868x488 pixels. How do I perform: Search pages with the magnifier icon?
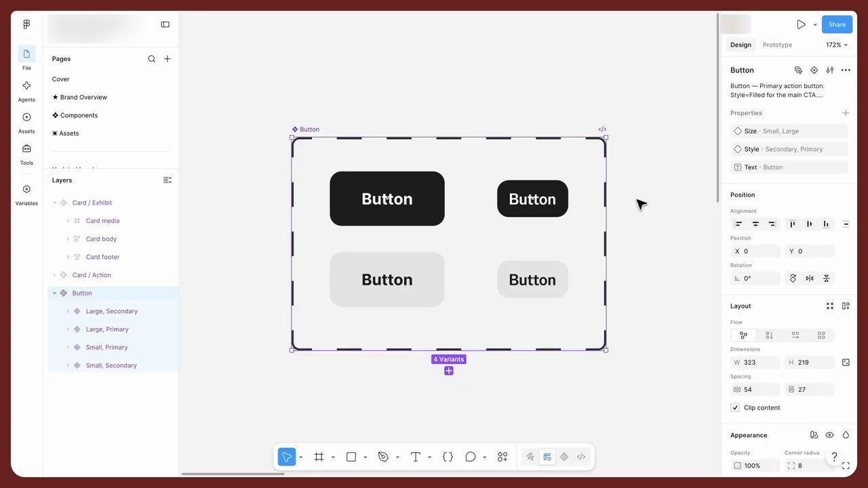(151, 59)
